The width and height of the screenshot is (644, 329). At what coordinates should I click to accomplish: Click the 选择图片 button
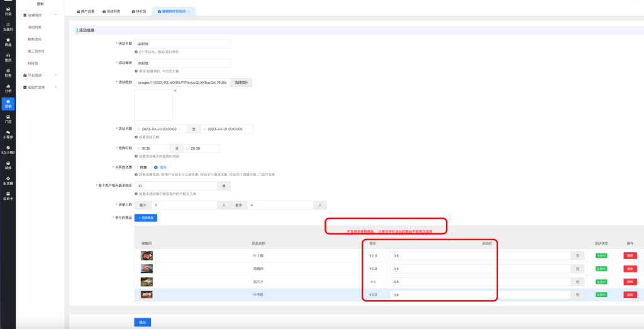click(x=241, y=82)
